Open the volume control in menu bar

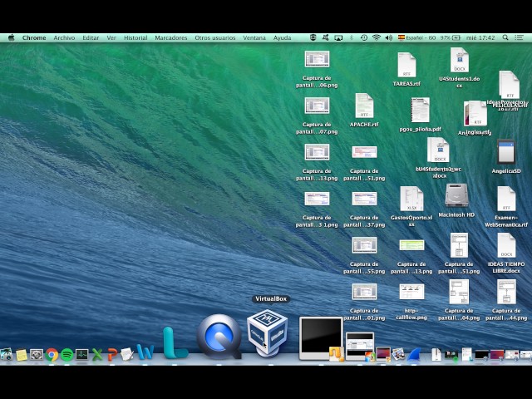click(x=388, y=37)
